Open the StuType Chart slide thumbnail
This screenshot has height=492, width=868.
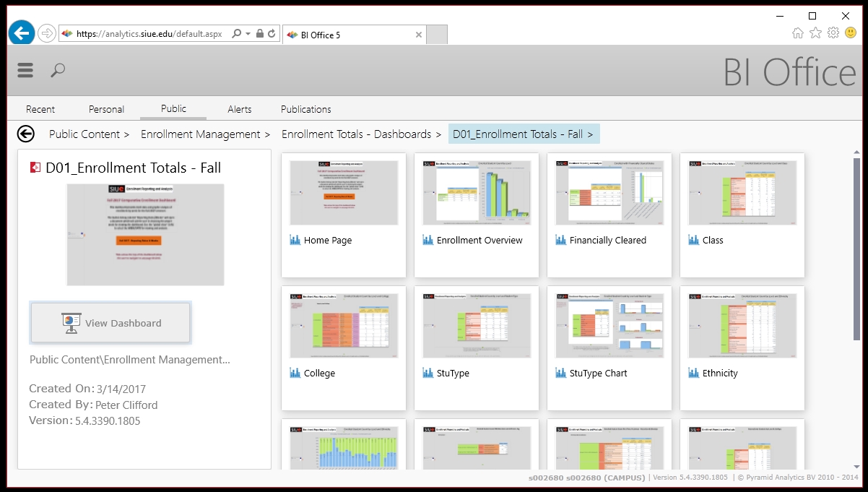click(609, 326)
